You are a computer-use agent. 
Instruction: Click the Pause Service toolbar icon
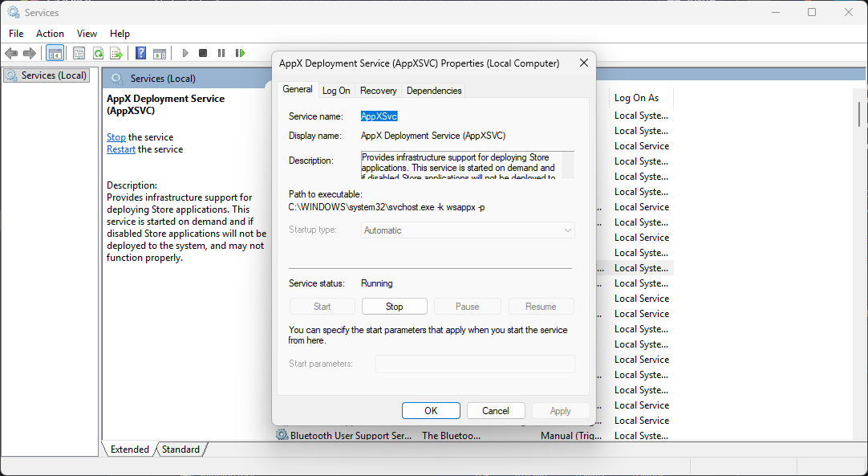tap(221, 53)
